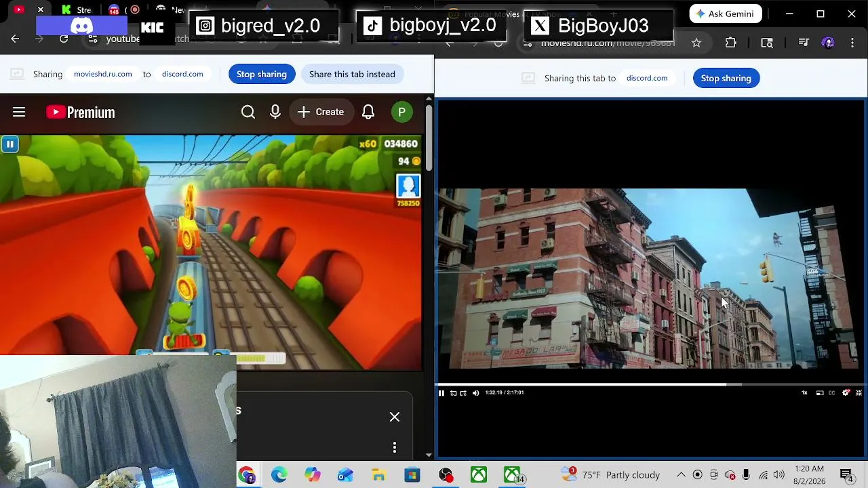868x488 pixels.
Task: Open the weather widget 75°F Partly cloudy
Action: [610, 475]
